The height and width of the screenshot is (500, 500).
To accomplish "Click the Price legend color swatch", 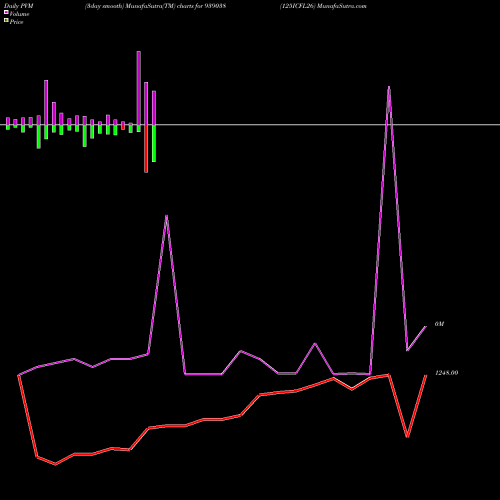I will coord(6,20).
